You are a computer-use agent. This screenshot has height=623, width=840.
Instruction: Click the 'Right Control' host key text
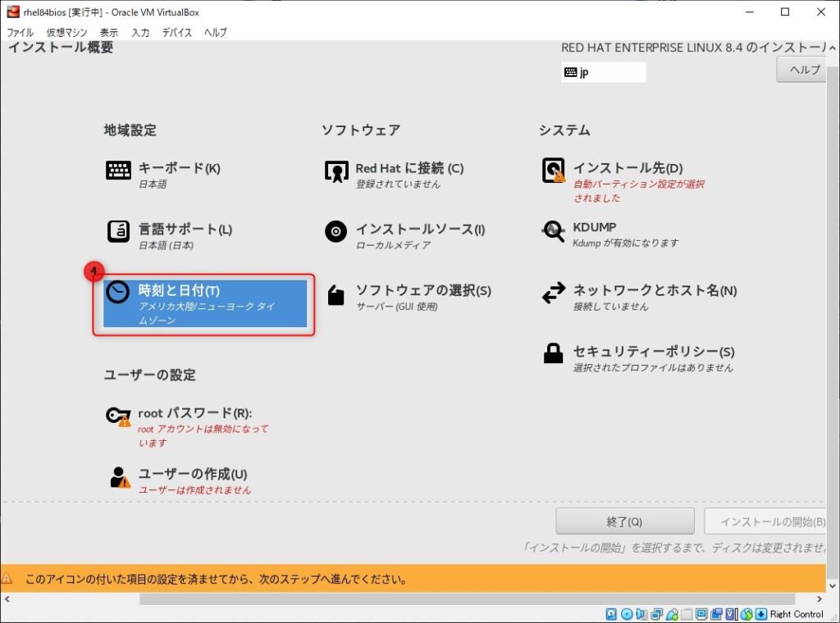click(797, 614)
